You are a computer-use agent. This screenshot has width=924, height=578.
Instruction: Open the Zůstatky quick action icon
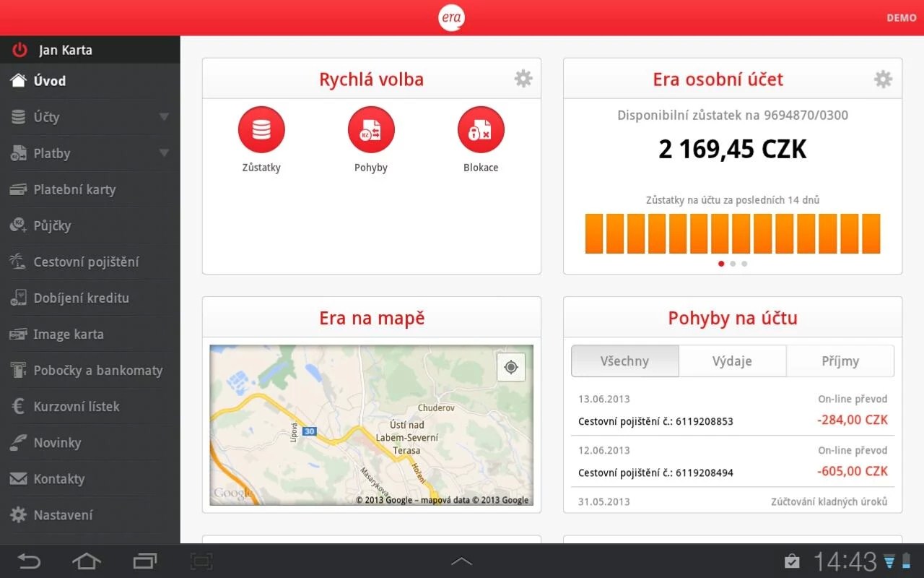click(x=261, y=130)
